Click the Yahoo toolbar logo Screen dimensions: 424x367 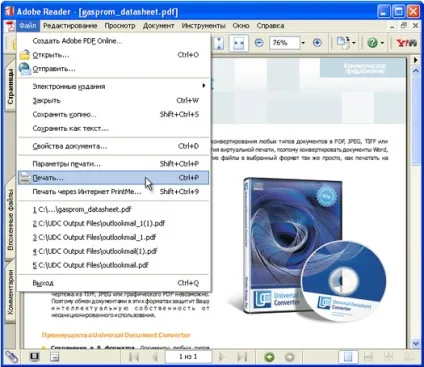(x=406, y=43)
